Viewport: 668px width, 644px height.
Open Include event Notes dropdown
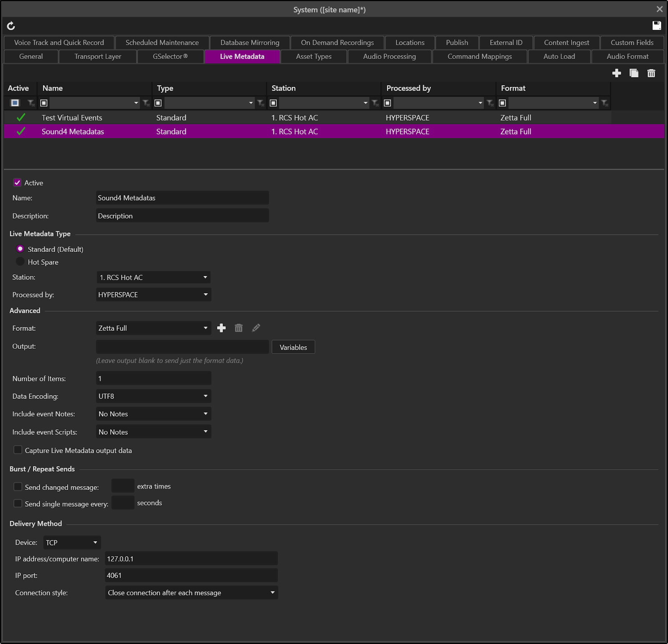click(153, 414)
